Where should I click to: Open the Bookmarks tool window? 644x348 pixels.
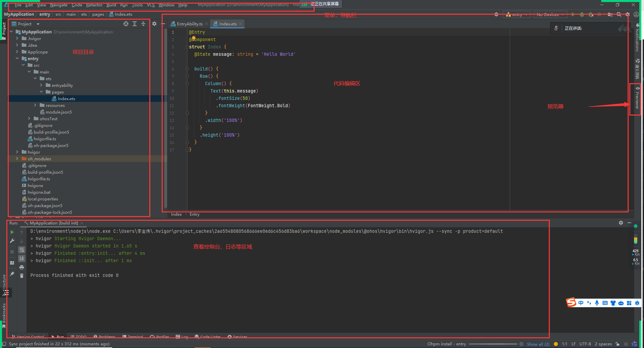coord(4,316)
